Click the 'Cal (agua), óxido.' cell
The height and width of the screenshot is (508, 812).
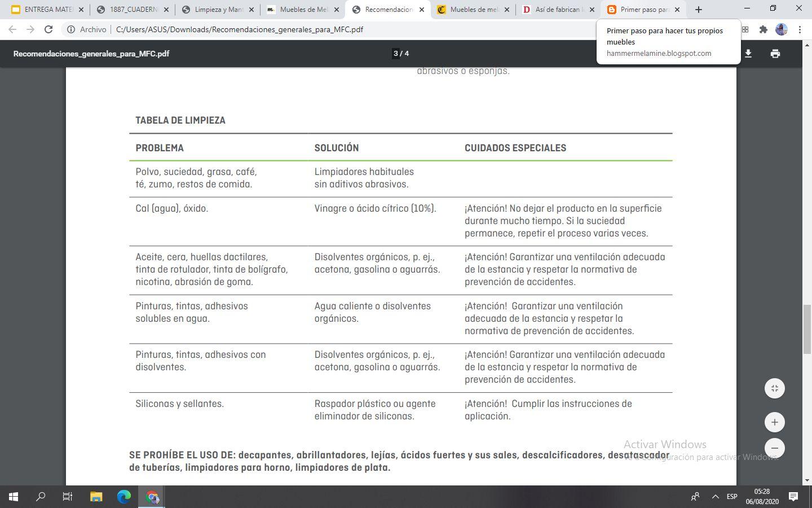pos(172,208)
